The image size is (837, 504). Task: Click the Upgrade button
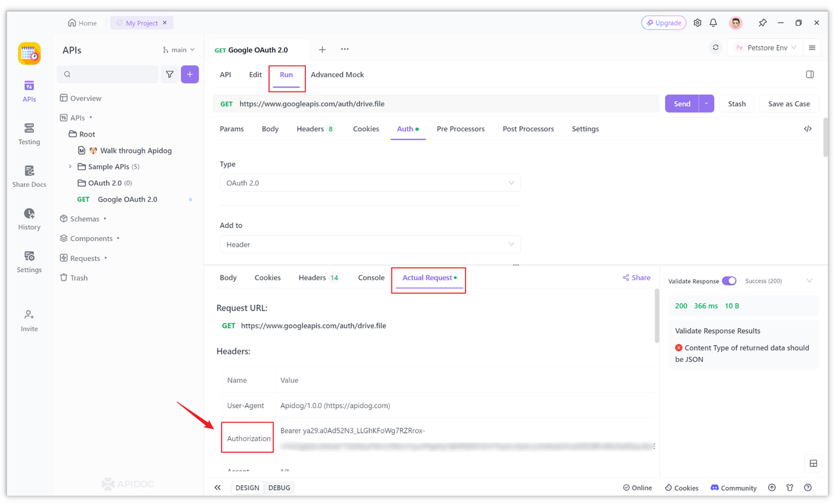pos(664,23)
